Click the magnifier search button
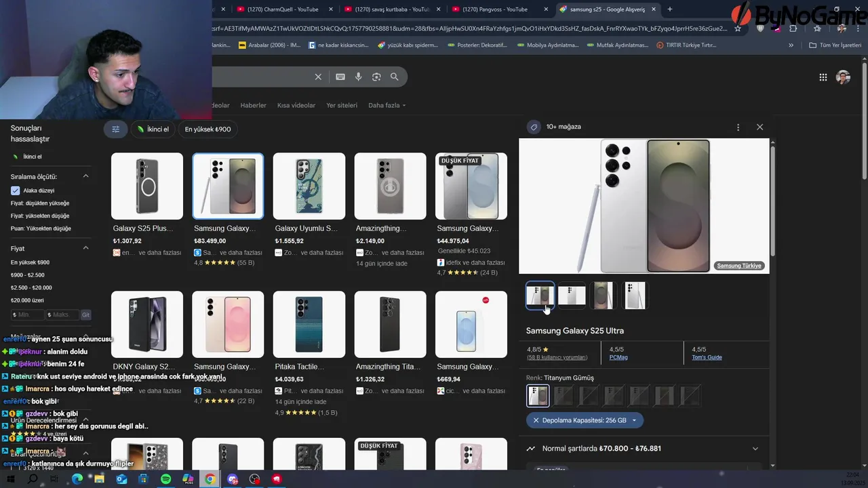Image resolution: width=868 pixels, height=488 pixels. click(394, 77)
